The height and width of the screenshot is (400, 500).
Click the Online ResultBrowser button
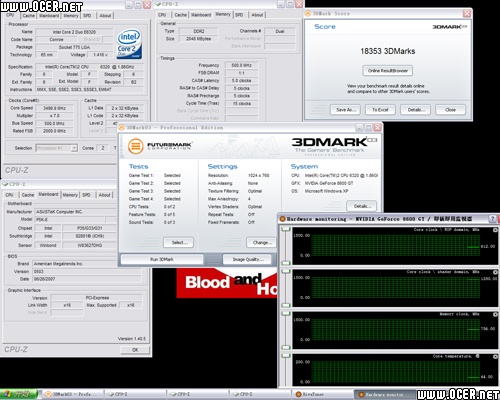point(388,71)
